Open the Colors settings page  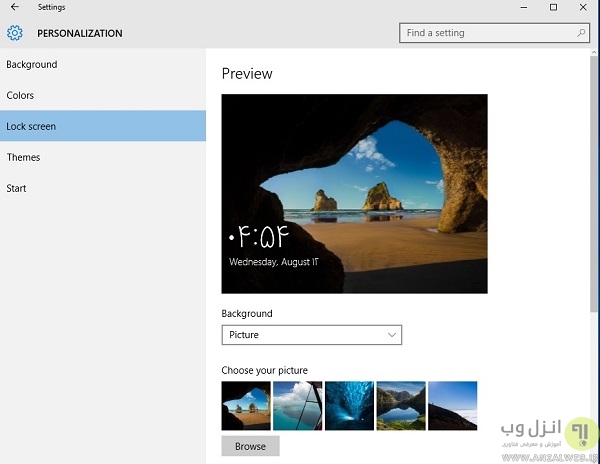click(x=20, y=96)
